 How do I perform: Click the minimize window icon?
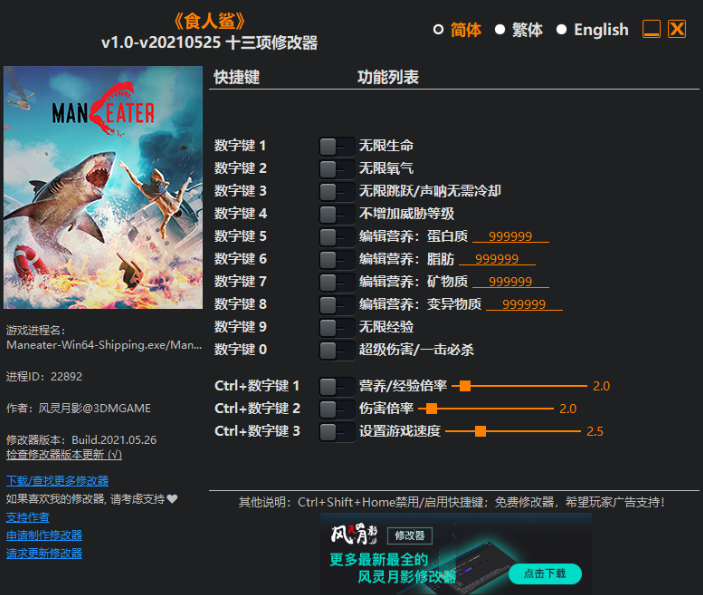pyautogui.click(x=651, y=29)
